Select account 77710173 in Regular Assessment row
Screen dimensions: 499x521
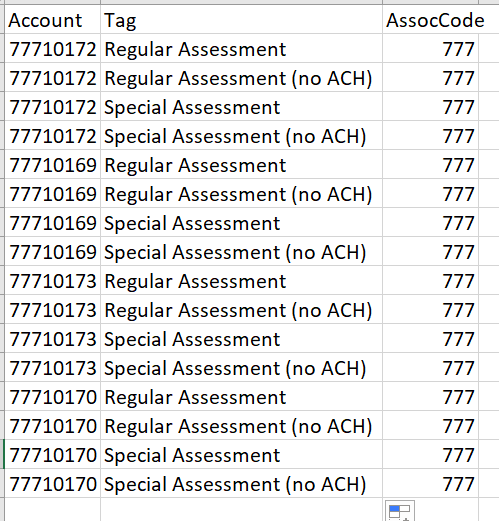(52, 280)
